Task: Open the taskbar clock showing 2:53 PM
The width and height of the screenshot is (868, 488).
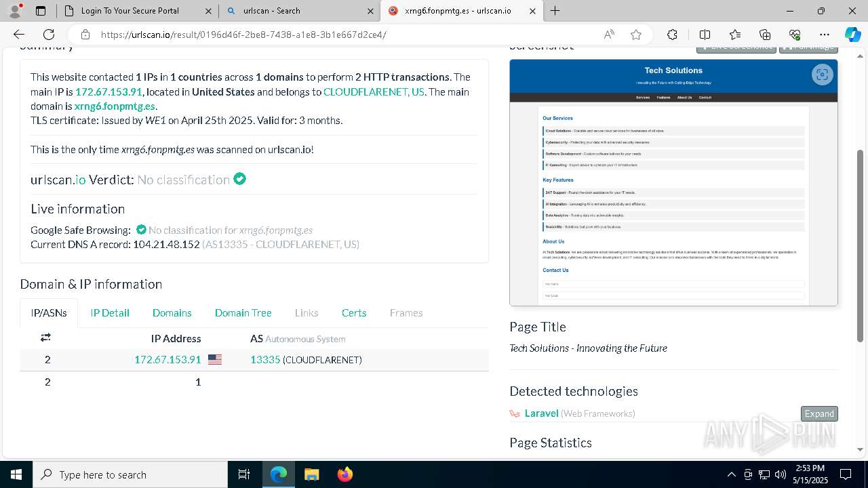Action: point(808,474)
